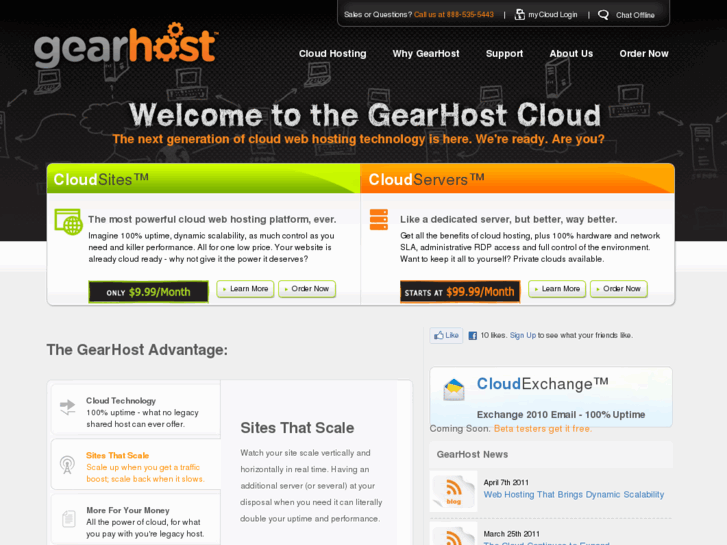Click the More For Your Money document icon
727x545 pixels.
point(69,519)
